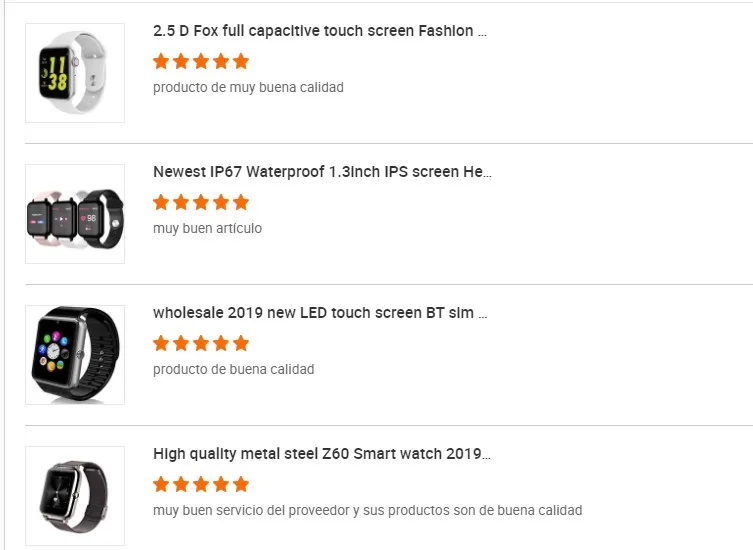Click first star of IP67 watch rating
Screen dimensions: 753x550
[x=161, y=202]
